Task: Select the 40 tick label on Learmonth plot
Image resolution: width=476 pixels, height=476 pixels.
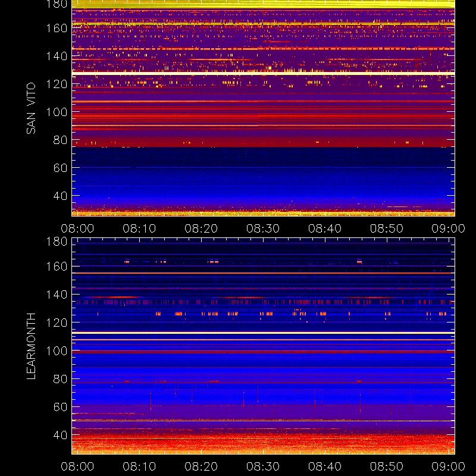Action: pos(60,435)
